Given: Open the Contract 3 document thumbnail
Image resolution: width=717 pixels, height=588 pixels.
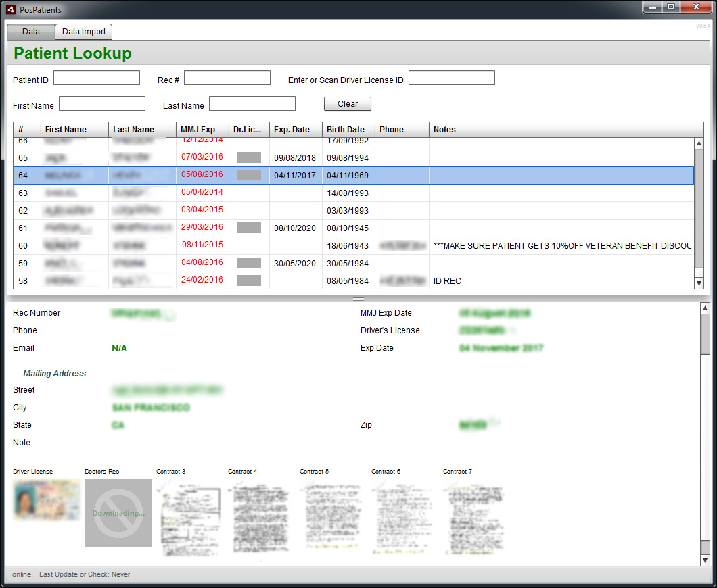Looking at the screenshot, I should (x=190, y=517).
